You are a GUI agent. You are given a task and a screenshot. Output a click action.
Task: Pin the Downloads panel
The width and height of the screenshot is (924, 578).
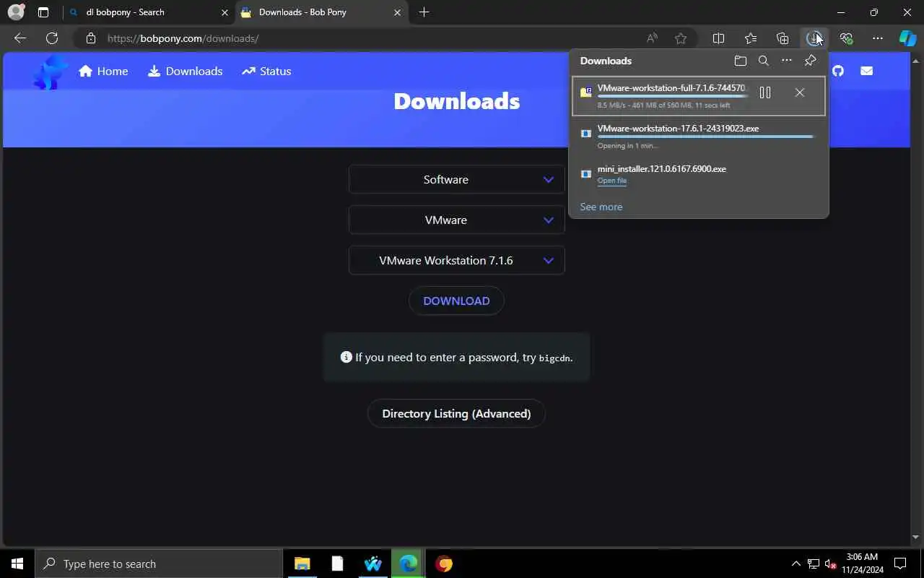pos(811,61)
